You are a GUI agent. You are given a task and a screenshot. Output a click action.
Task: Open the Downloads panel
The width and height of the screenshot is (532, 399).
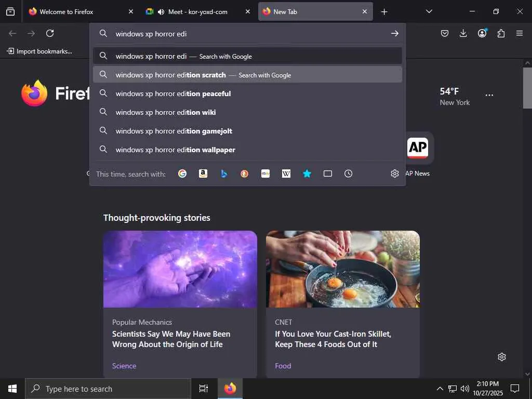(463, 33)
